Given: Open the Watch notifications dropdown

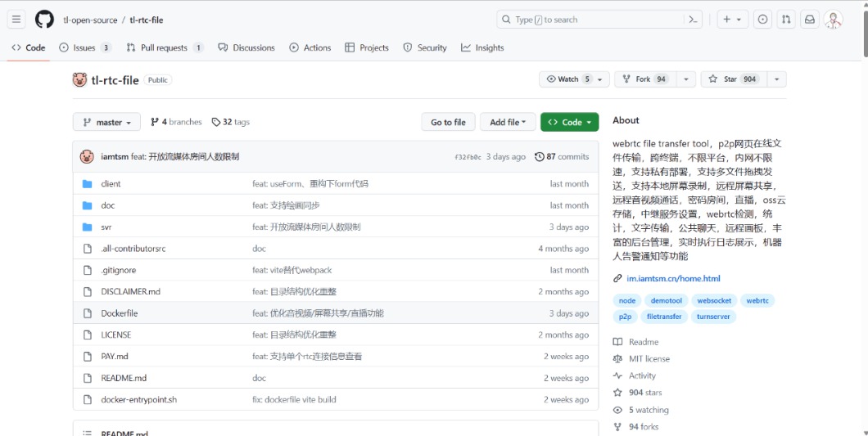Looking at the screenshot, I should click(574, 79).
